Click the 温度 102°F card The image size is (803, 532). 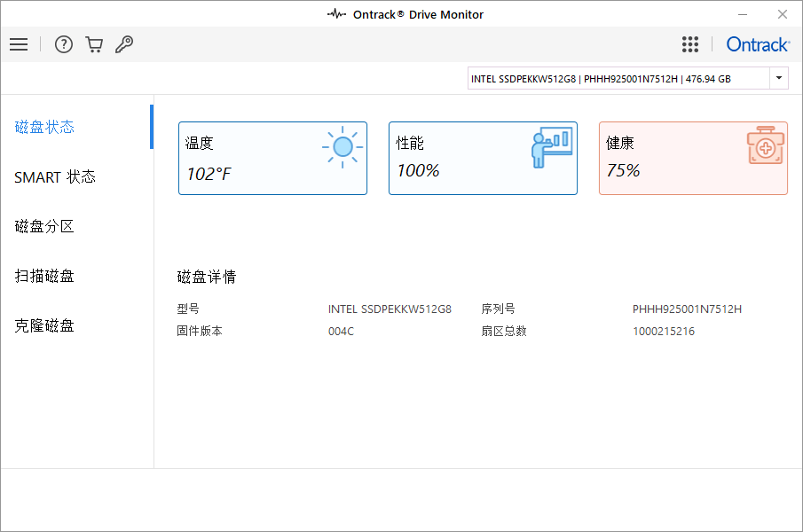click(272, 158)
